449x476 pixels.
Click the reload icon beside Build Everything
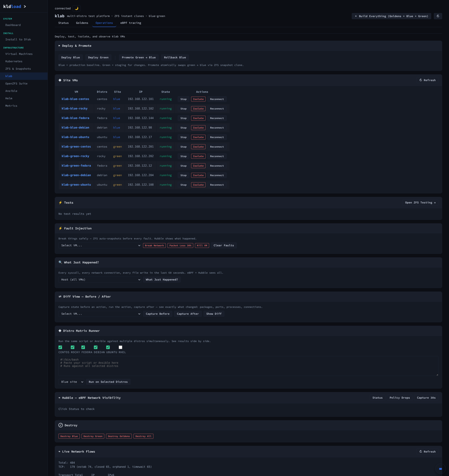[x=438, y=16]
